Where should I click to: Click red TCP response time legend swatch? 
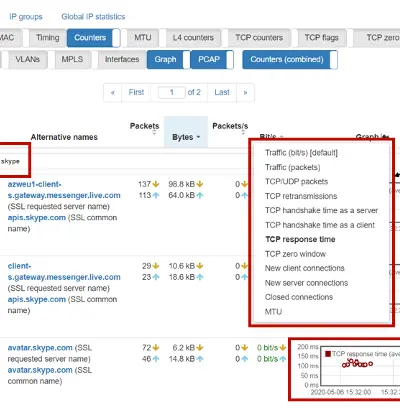(x=328, y=354)
